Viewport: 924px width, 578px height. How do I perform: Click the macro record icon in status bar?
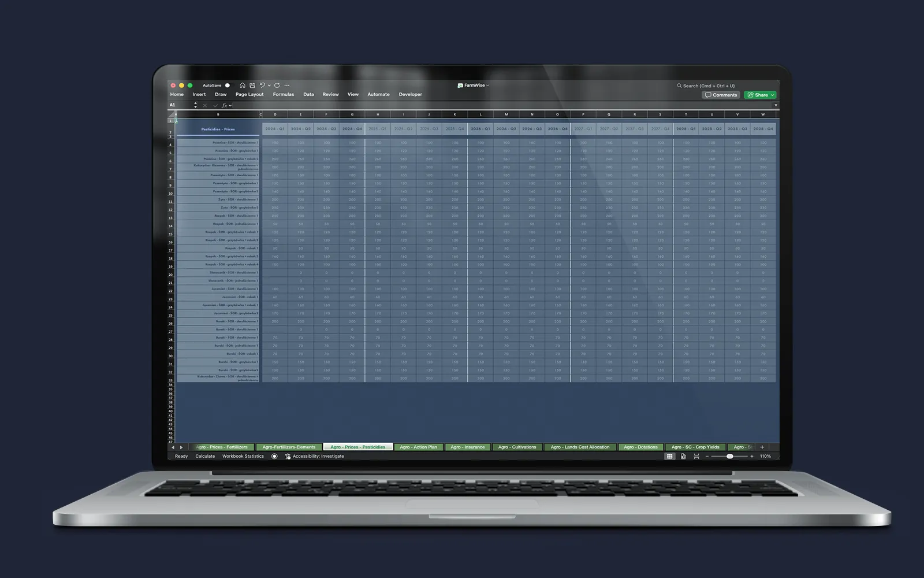274,456
